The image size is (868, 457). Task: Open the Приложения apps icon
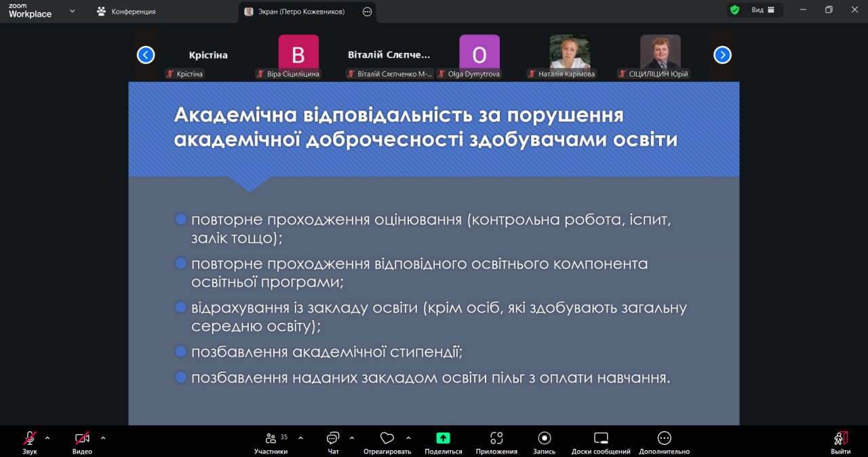click(x=496, y=438)
